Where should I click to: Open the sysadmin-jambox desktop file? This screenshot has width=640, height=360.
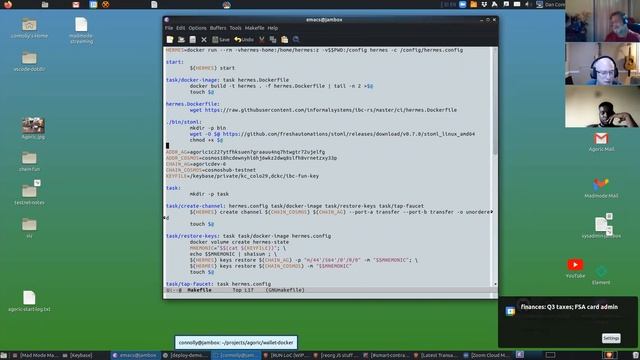point(601,227)
